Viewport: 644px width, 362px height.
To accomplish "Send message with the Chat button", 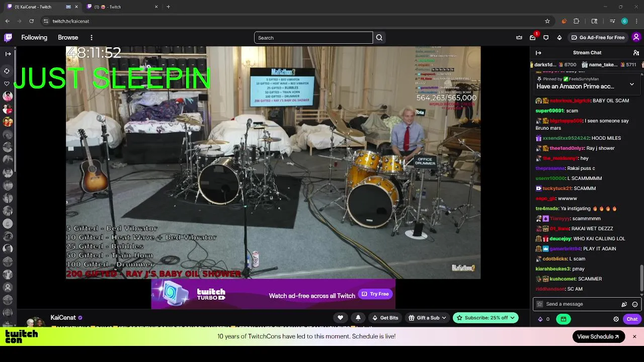I will 632,319.
